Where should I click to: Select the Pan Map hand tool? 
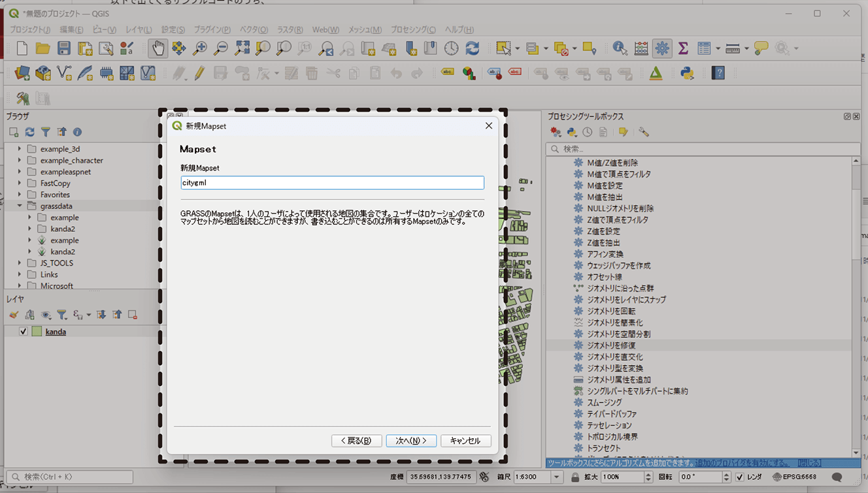[158, 48]
